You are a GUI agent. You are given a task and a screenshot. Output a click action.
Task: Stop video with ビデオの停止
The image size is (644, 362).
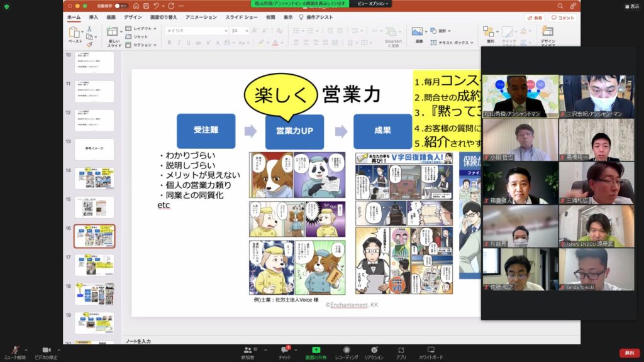tap(46, 353)
